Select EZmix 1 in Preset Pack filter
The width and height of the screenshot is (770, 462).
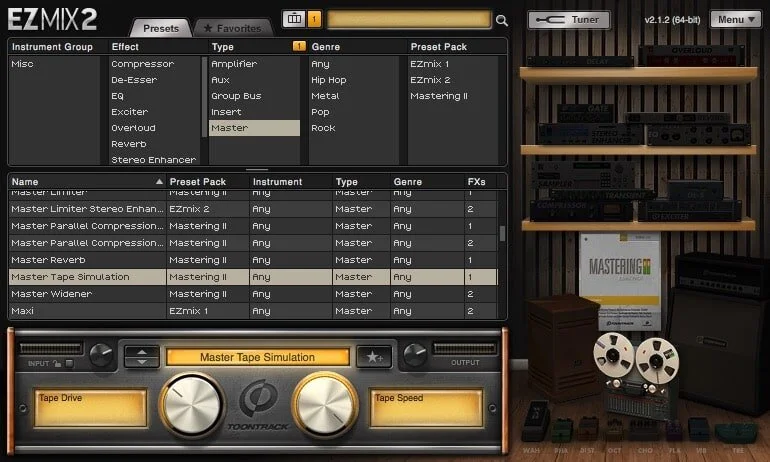(453, 64)
